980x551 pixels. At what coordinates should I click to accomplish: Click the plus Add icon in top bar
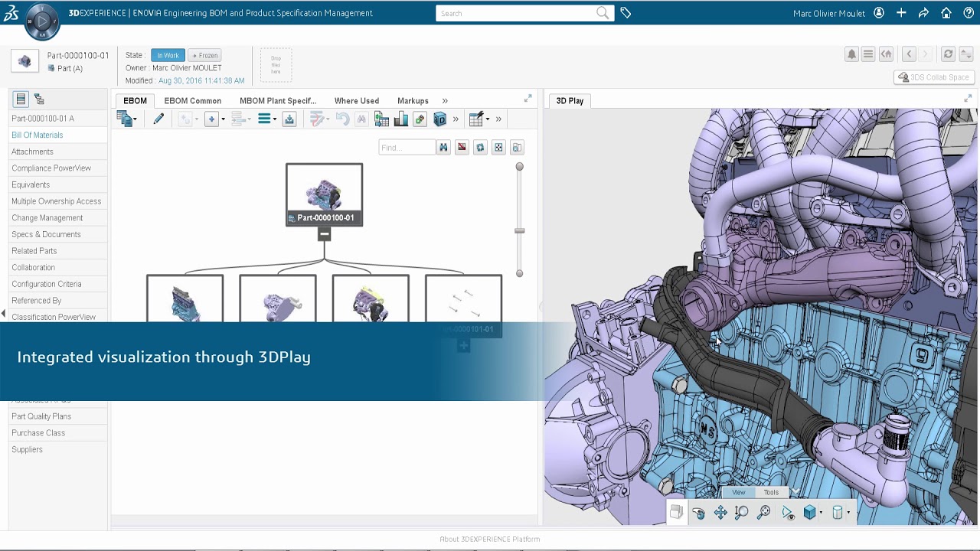(901, 13)
